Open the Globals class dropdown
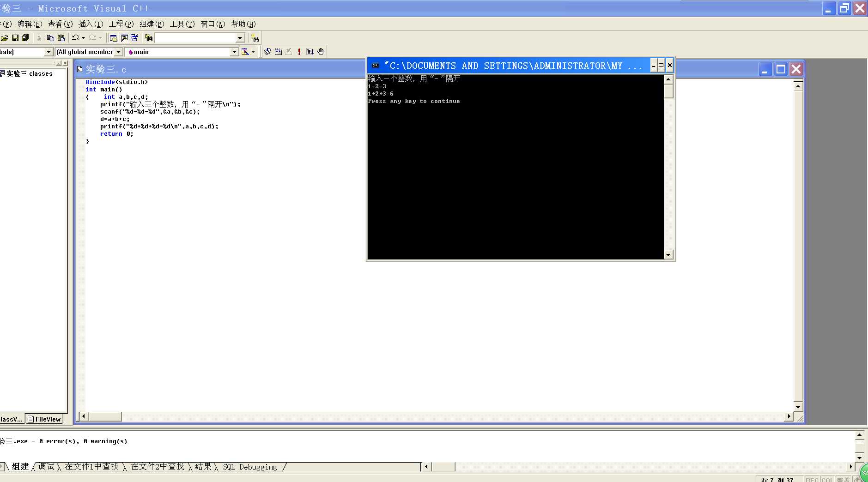Viewport: 868px width, 482px height. [49, 52]
